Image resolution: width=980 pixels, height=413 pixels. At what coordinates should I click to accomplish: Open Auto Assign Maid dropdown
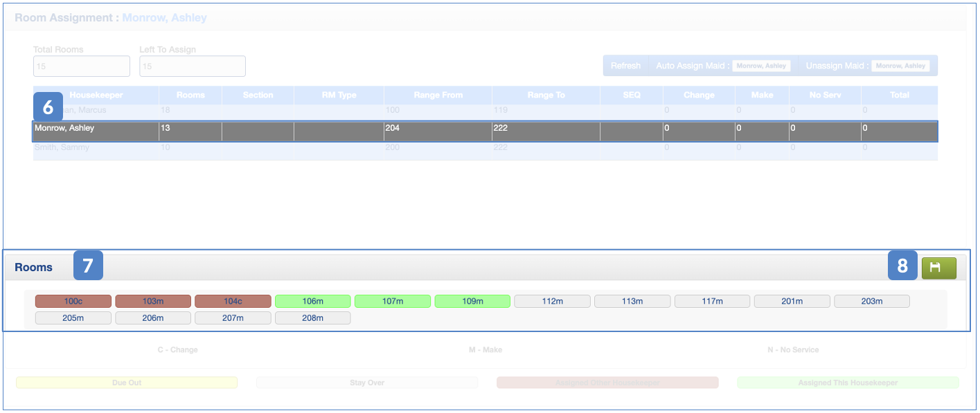coord(760,66)
